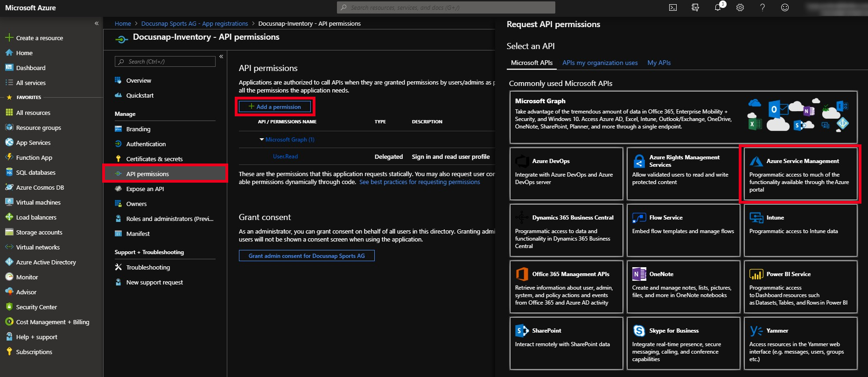This screenshot has height=377, width=868.
Task: Switch to APIs my organization uses tab
Action: pos(600,63)
